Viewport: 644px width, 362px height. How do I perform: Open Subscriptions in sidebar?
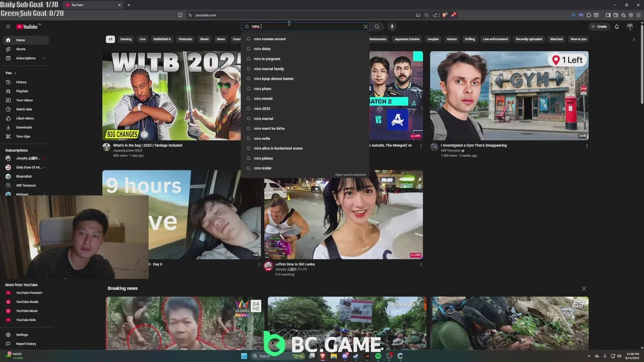coord(26,58)
